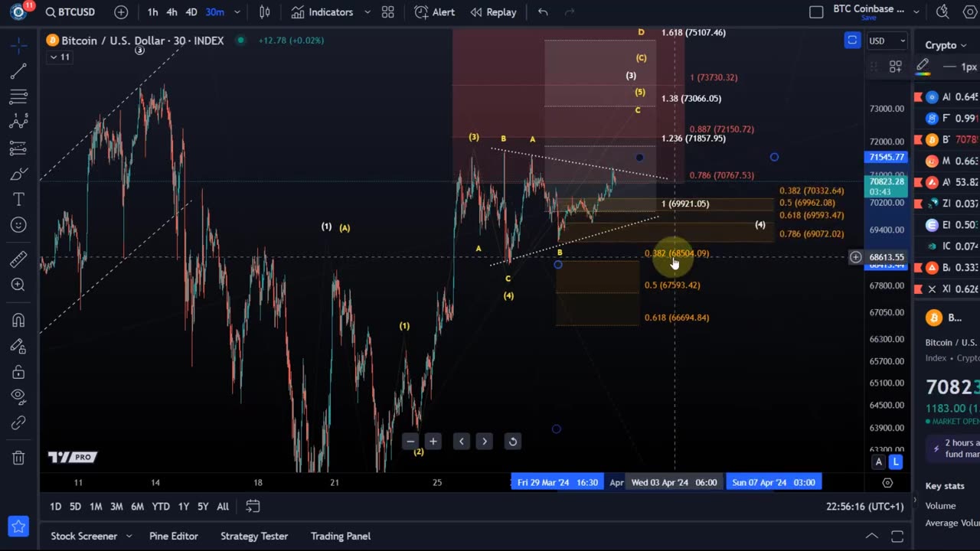Select the crosshair cursor tool

18,45
